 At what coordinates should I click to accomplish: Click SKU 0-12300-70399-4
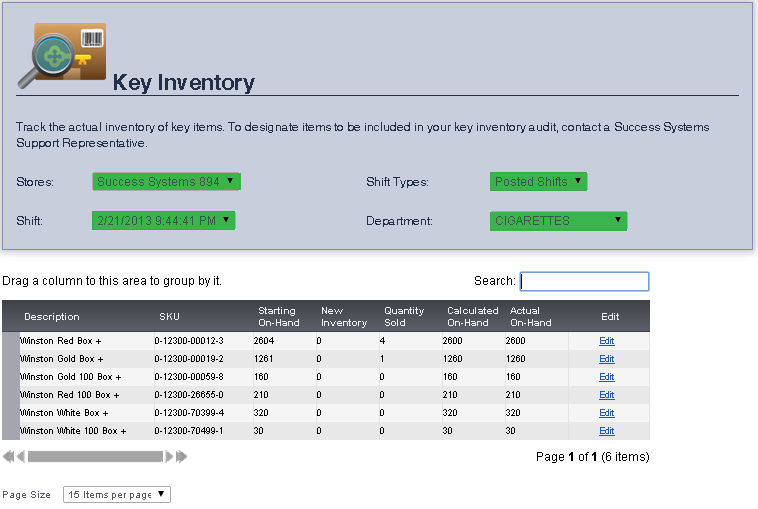tap(189, 413)
